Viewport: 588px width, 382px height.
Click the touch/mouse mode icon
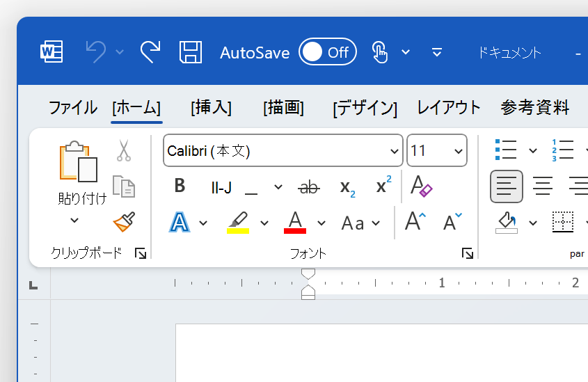pos(379,51)
